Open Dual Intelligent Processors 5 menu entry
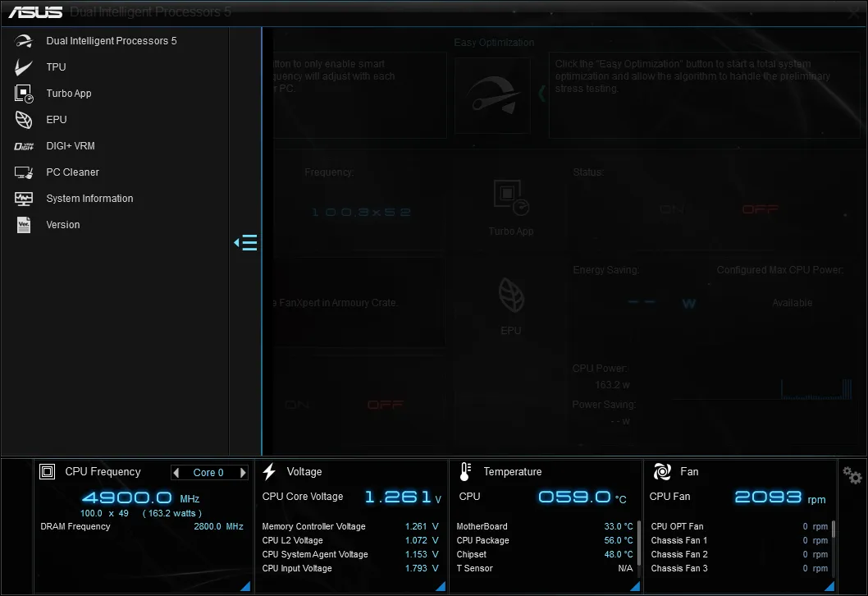The height and width of the screenshot is (596, 868). (112, 41)
